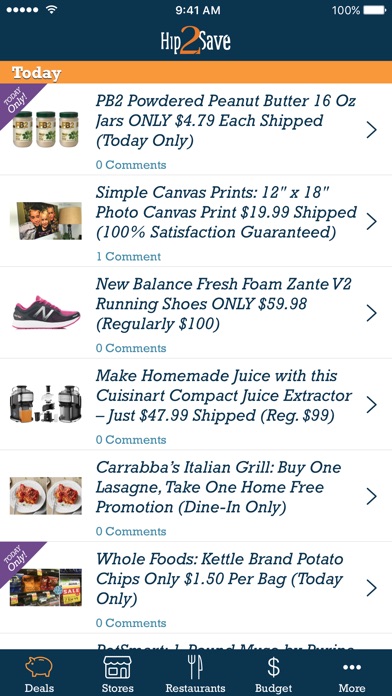The height and width of the screenshot is (696, 392).
Task: Open the Whole Foods Kettle Chips chevron
Action: pyautogui.click(x=372, y=588)
